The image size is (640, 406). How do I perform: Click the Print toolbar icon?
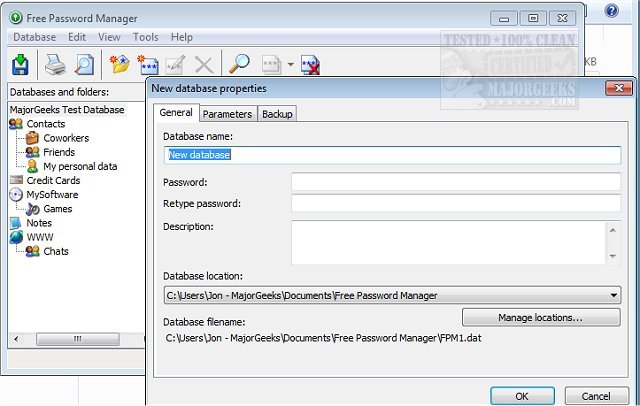click(x=55, y=64)
